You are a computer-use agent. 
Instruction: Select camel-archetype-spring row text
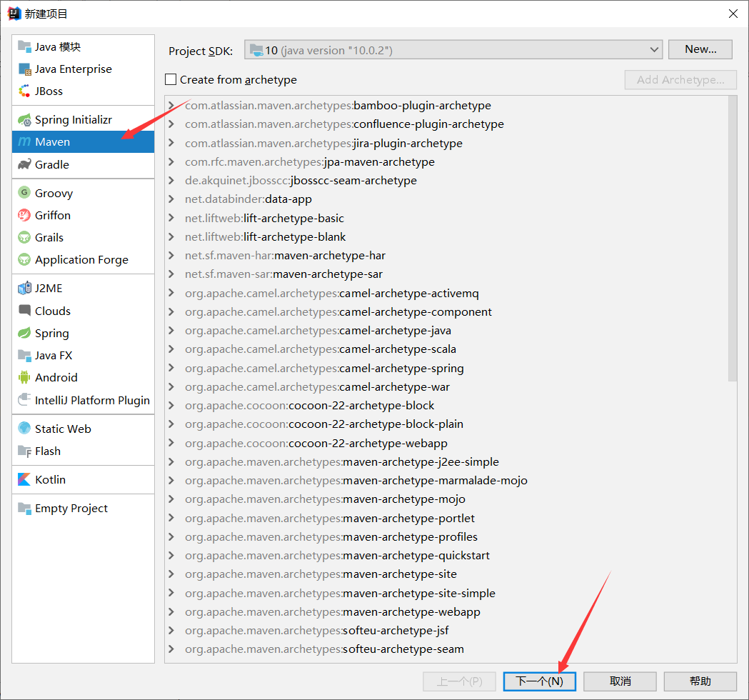tap(324, 368)
